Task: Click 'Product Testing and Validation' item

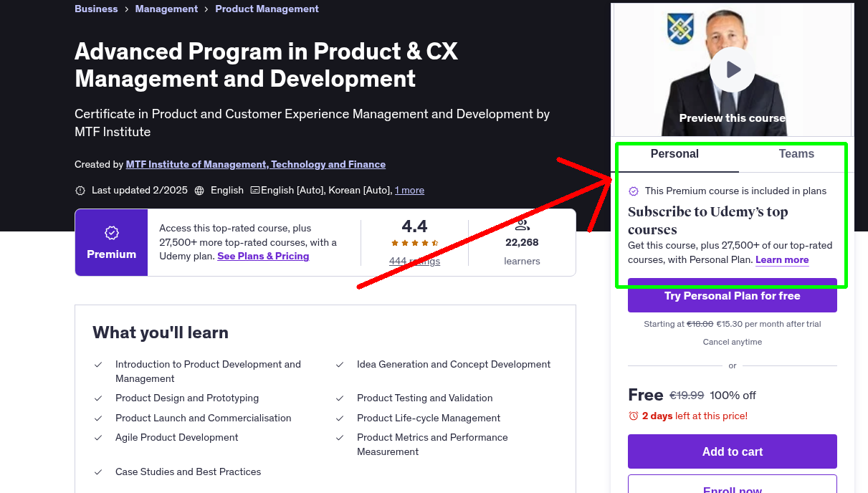Action: tap(425, 398)
